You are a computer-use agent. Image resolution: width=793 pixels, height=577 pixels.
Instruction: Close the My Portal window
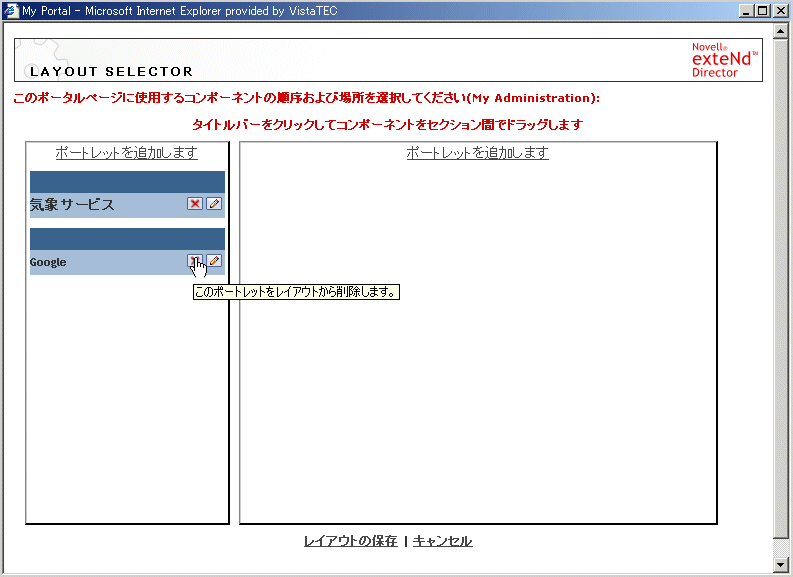(780, 11)
